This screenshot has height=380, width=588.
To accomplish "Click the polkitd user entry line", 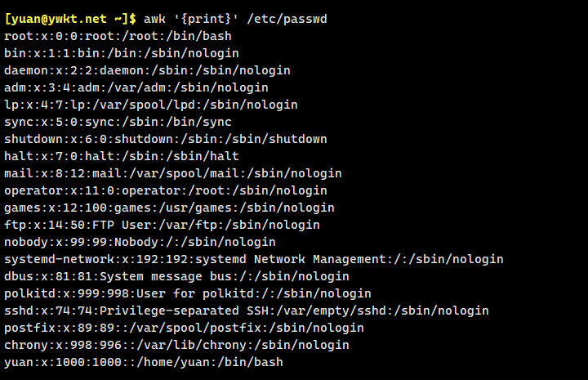I will [x=187, y=293].
